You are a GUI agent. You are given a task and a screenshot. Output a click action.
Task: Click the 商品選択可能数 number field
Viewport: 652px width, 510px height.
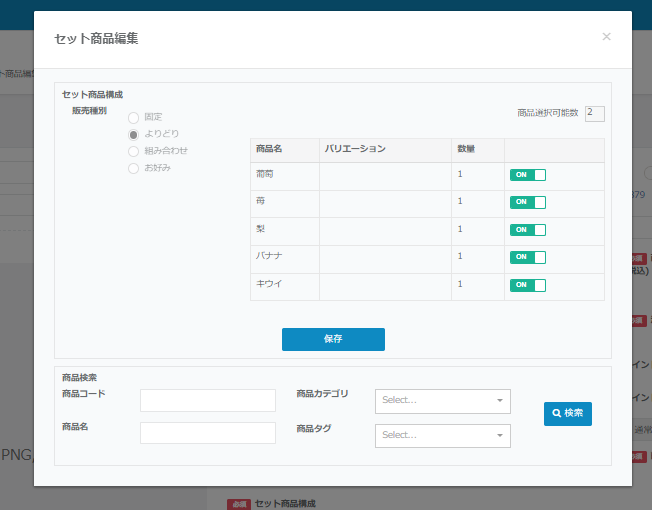(x=594, y=113)
